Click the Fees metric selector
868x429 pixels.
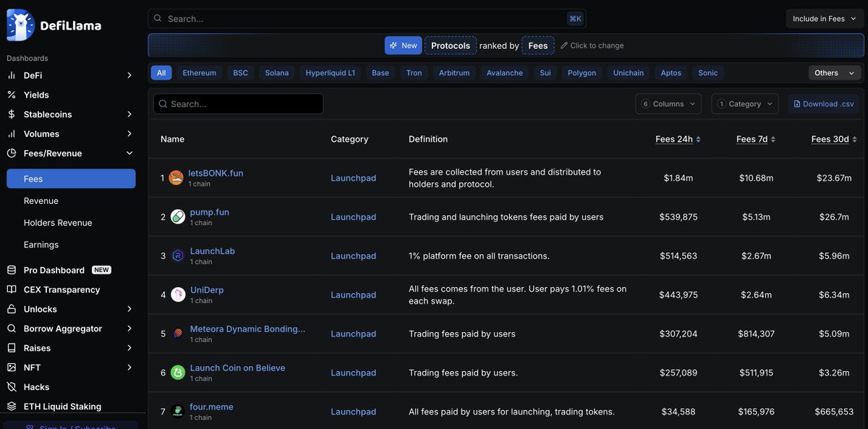[538, 46]
